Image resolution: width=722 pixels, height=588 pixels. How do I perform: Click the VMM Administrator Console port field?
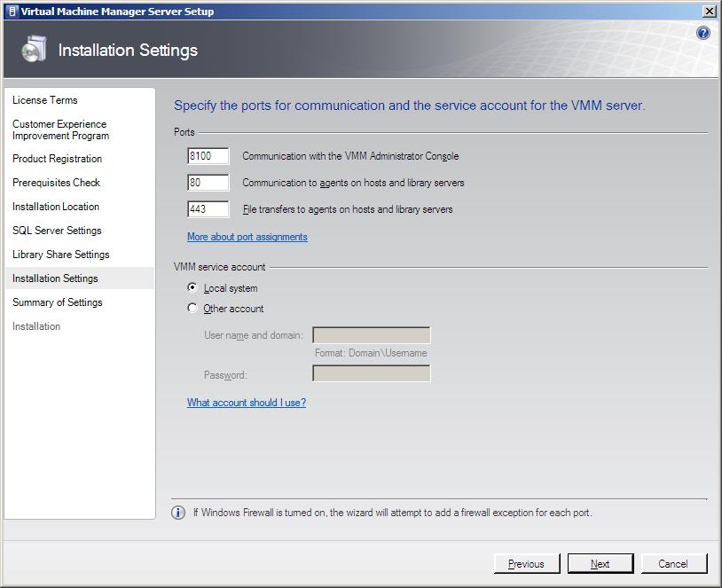(x=208, y=156)
